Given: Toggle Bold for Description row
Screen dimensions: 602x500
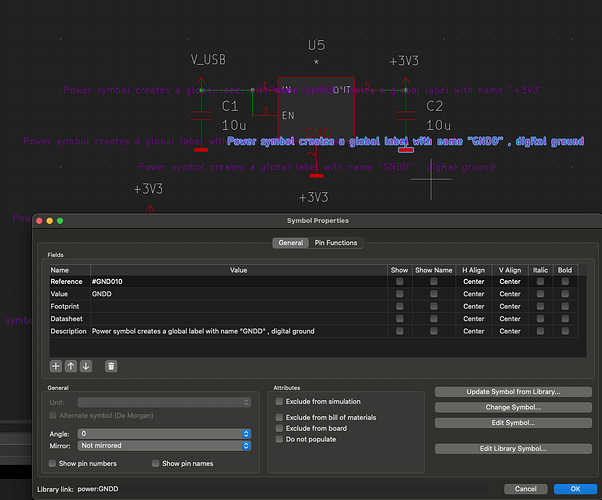Looking at the screenshot, I should tap(565, 331).
